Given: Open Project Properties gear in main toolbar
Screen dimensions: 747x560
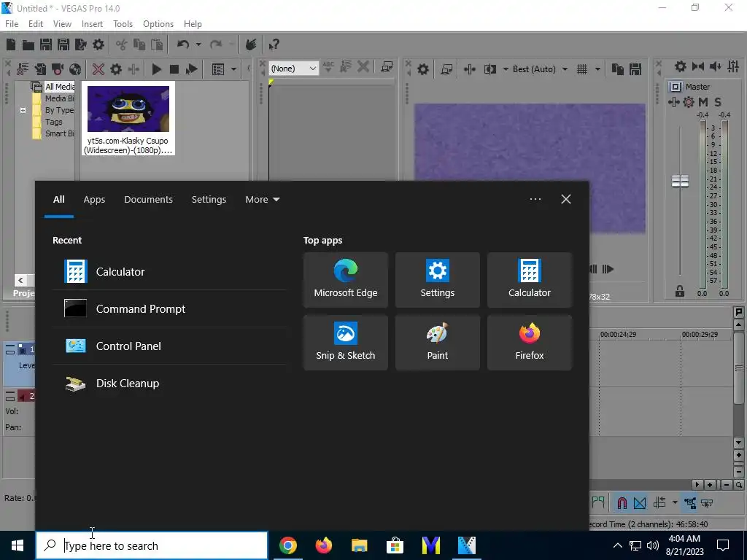Looking at the screenshot, I should click(x=98, y=44).
